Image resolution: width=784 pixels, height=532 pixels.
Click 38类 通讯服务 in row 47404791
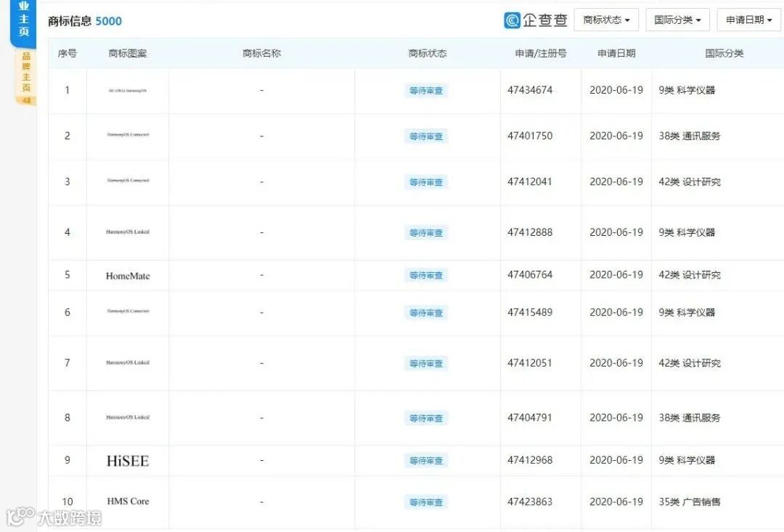point(690,418)
